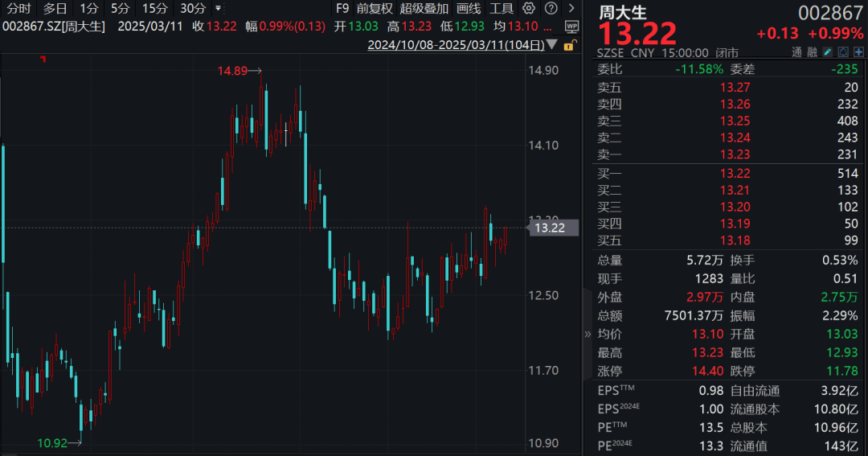The image size is (868, 456).
Task: Select the 30分 period tab
Action: [x=193, y=8]
